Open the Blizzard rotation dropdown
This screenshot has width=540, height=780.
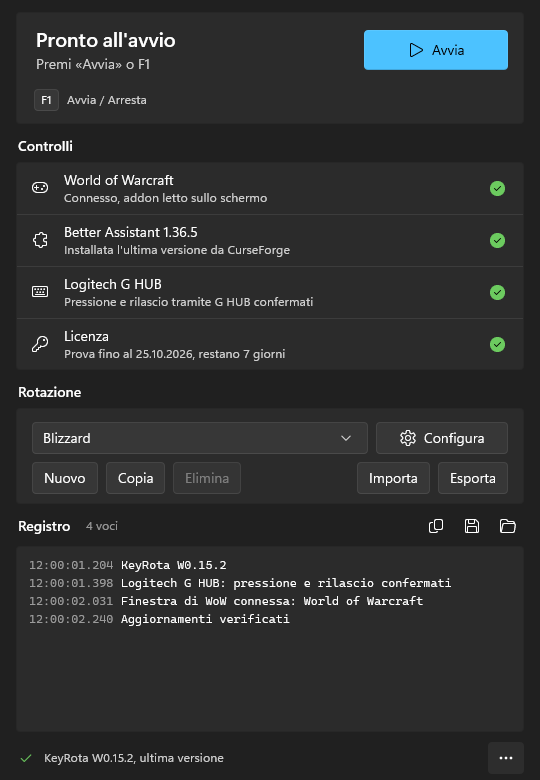(200, 438)
